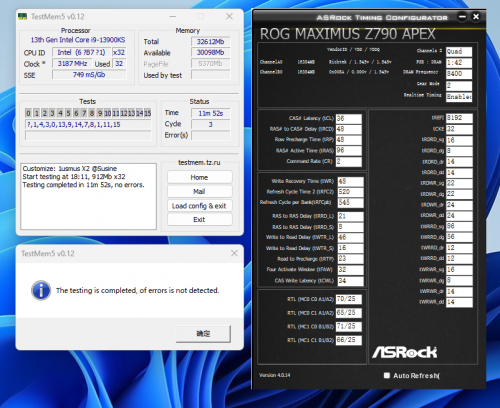Click the Available memory value 30098Mb
Screen dimensions: 500x408
210,53
